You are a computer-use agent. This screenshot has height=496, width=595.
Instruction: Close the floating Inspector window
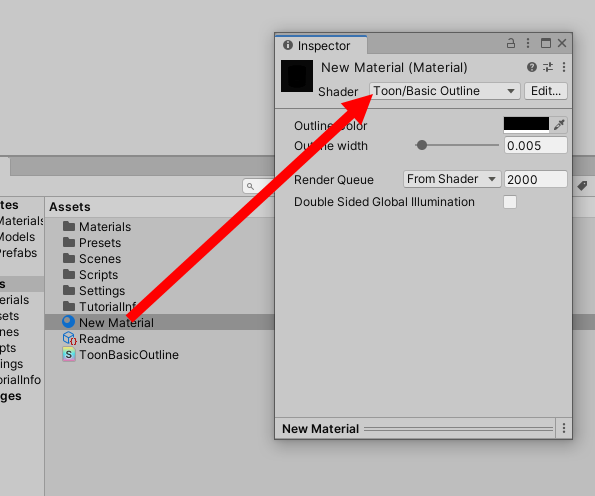pyautogui.click(x=562, y=43)
